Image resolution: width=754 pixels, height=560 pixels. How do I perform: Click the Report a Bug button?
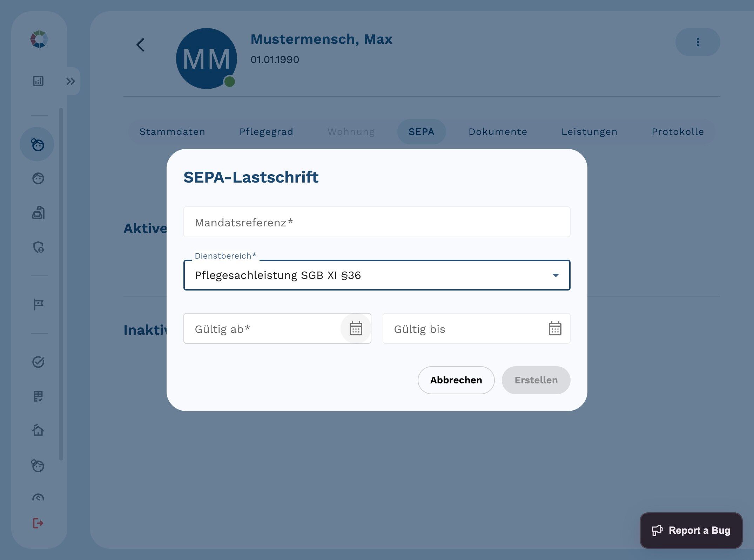691,531
